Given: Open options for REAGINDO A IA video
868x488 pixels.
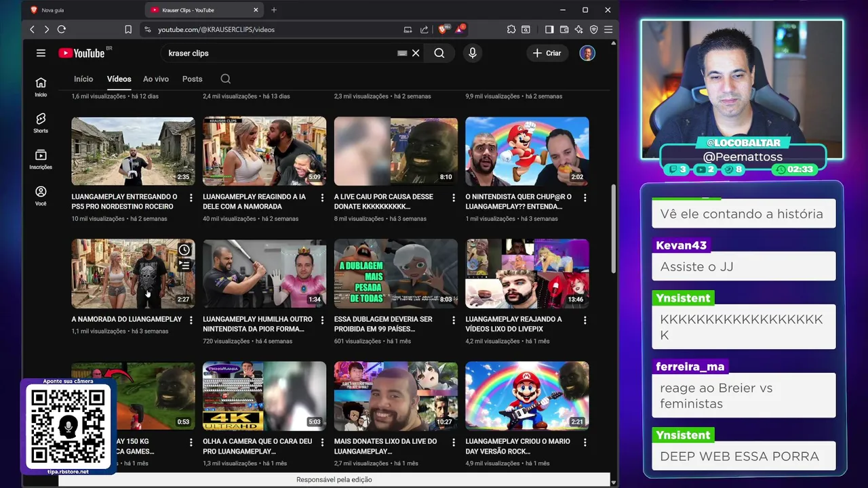Looking at the screenshot, I should tap(322, 198).
